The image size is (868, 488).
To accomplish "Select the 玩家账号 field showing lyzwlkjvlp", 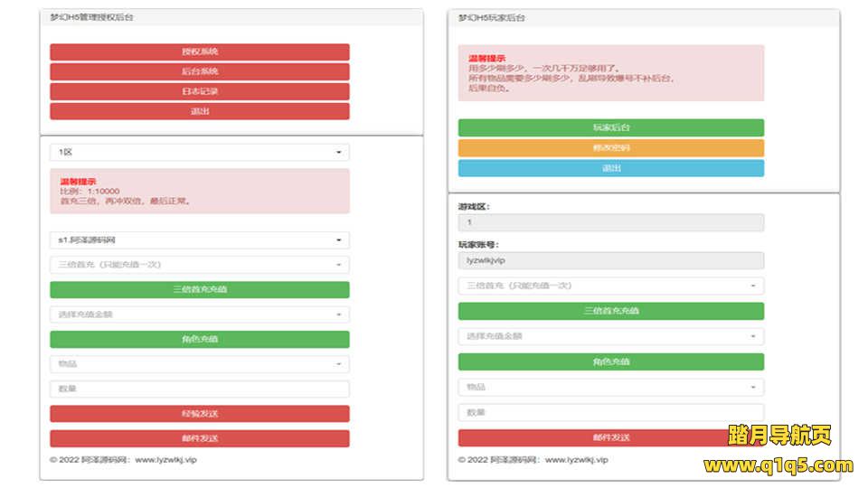I will (610, 260).
